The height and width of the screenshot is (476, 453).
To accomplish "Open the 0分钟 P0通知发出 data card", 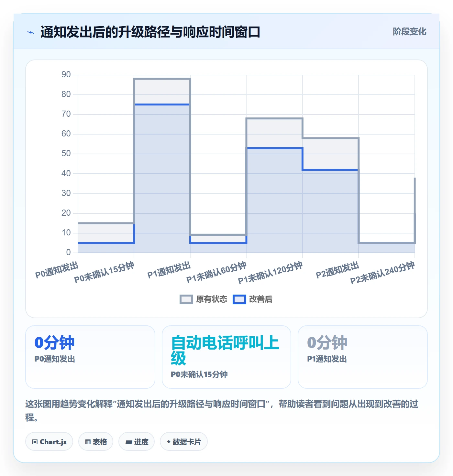I will 90,357.
